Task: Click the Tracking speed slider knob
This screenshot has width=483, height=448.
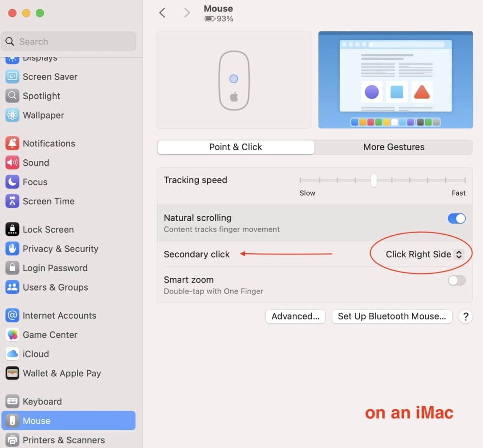Action: coord(374,180)
